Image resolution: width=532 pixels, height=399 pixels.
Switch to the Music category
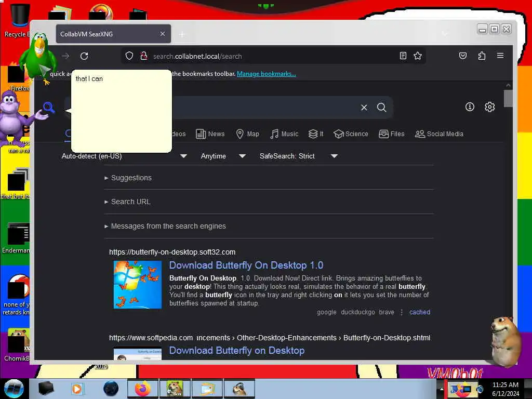coord(284,134)
